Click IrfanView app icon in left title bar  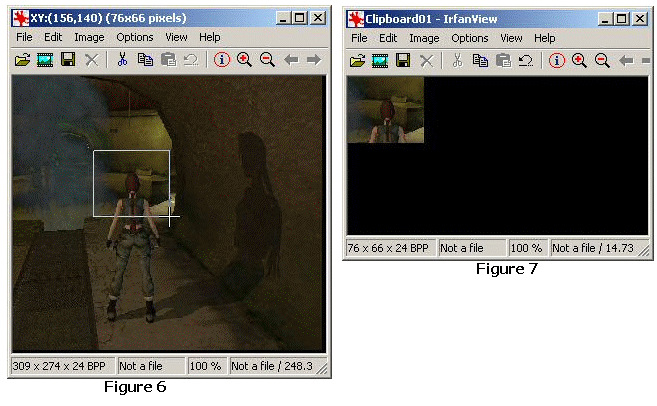pyautogui.click(x=21, y=18)
